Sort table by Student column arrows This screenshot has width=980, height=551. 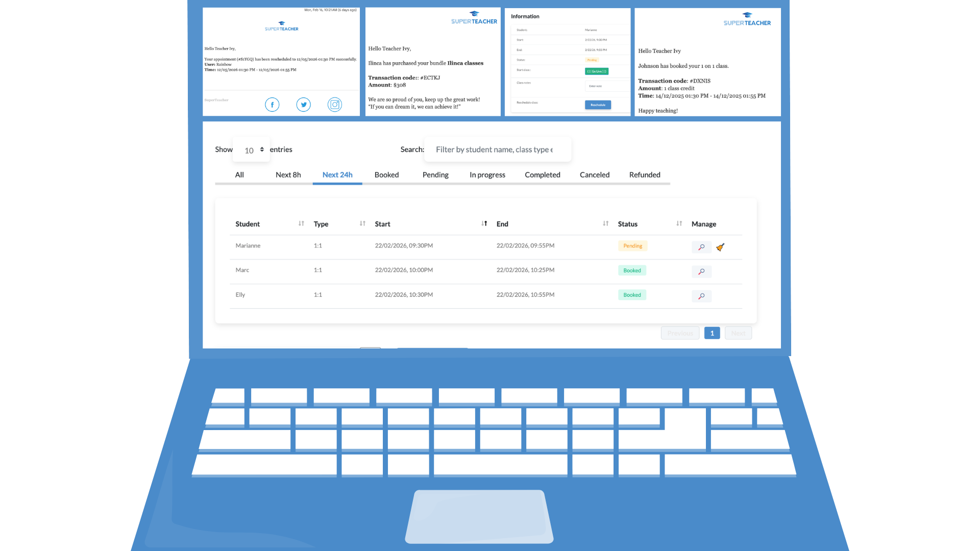click(301, 223)
